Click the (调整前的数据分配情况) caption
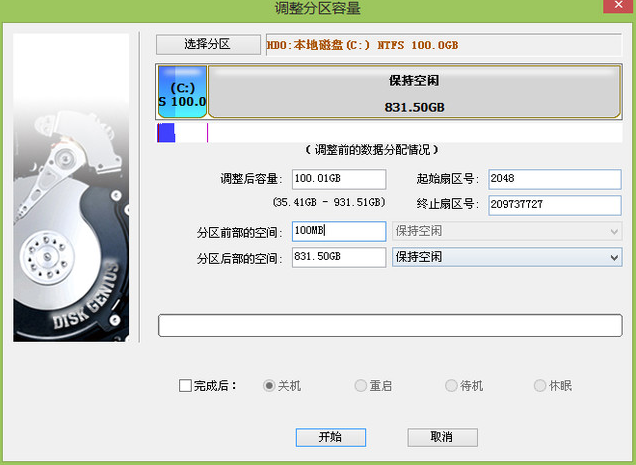 pyautogui.click(x=372, y=150)
